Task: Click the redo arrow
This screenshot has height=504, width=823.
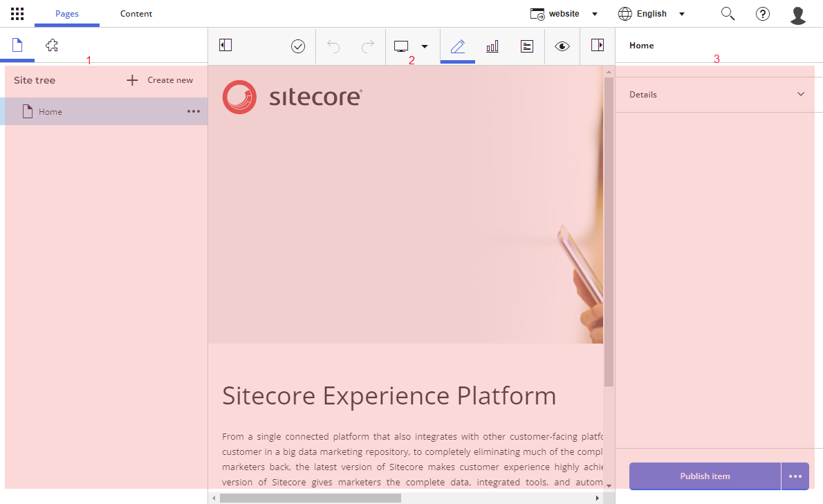Action: click(x=368, y=46)
